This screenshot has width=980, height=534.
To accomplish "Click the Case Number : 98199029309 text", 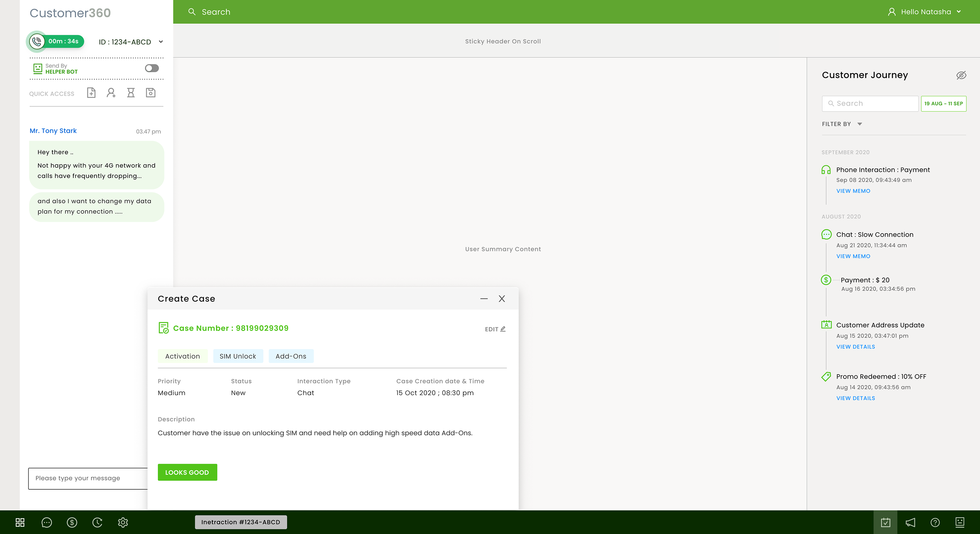I will click(231, 328).
